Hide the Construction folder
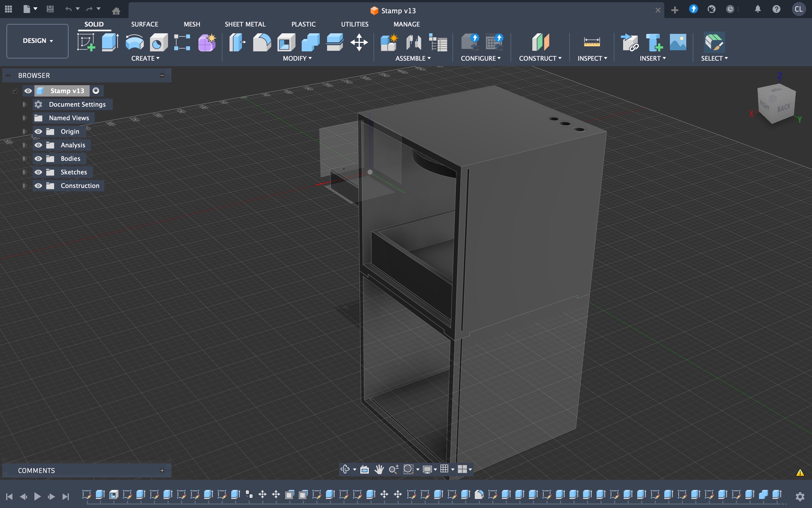 click(38, 185)
